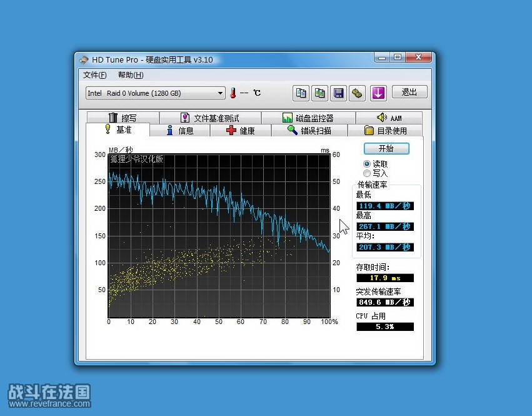This screenshot has width=532, height=416.
Task: Open the 错误扫描 error scan tab
Action: tap(309, 130)
